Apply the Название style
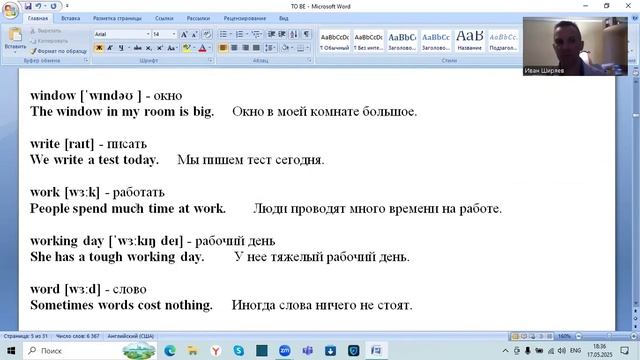Viewport: 640px width, 360px height. coord(469,41)
